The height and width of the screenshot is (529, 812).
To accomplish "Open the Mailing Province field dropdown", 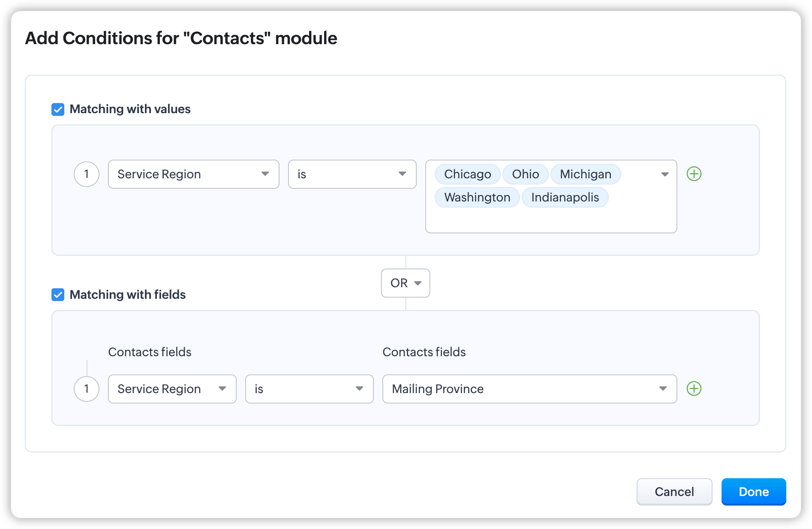I will [x=529, y=389].
